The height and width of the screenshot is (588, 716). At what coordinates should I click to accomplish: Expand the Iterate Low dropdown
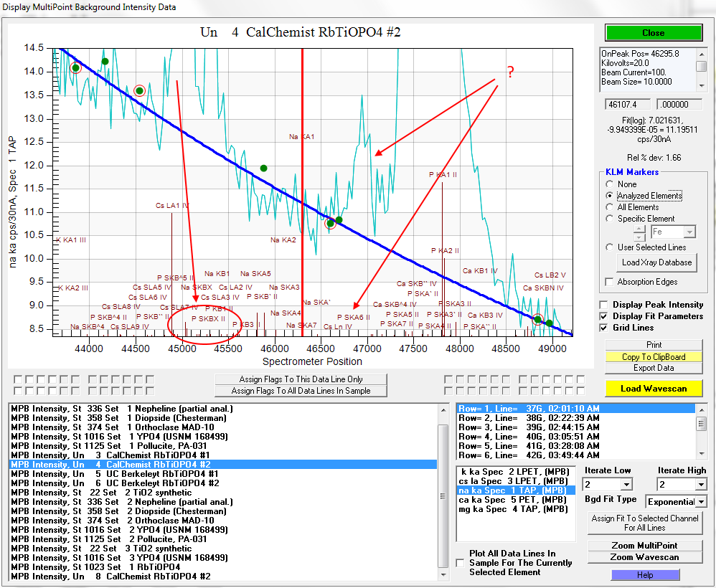click(x=626, y=485)
